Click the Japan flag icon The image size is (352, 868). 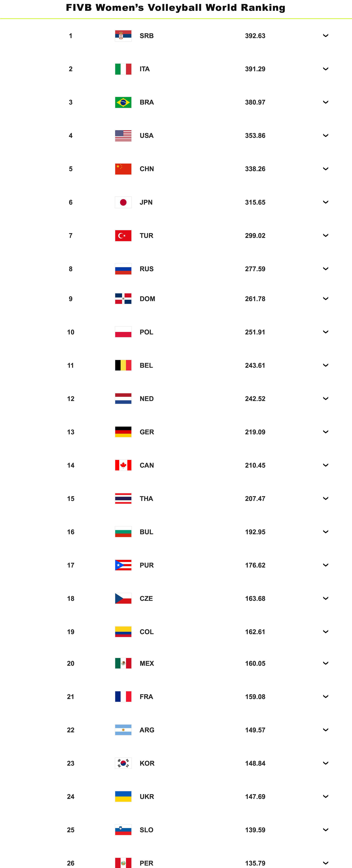point(123,202)
